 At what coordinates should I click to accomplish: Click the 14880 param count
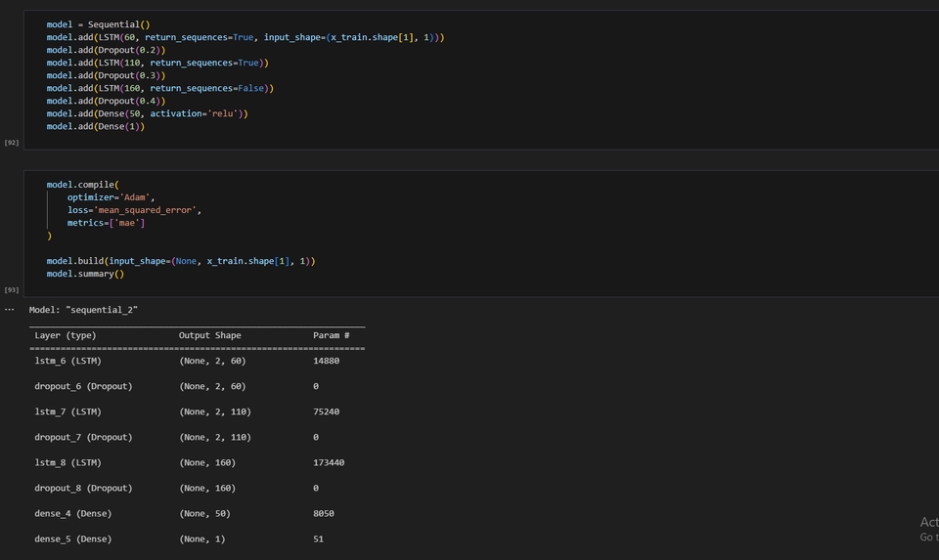tap(327, 361)
